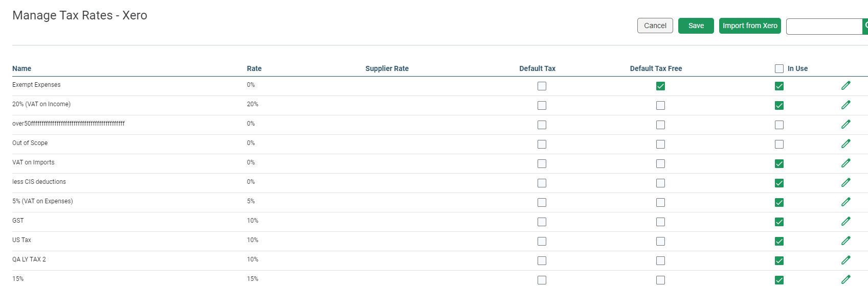
Task: Edit the Exempt Expenses tax rate
Action: tap(846, 85)
